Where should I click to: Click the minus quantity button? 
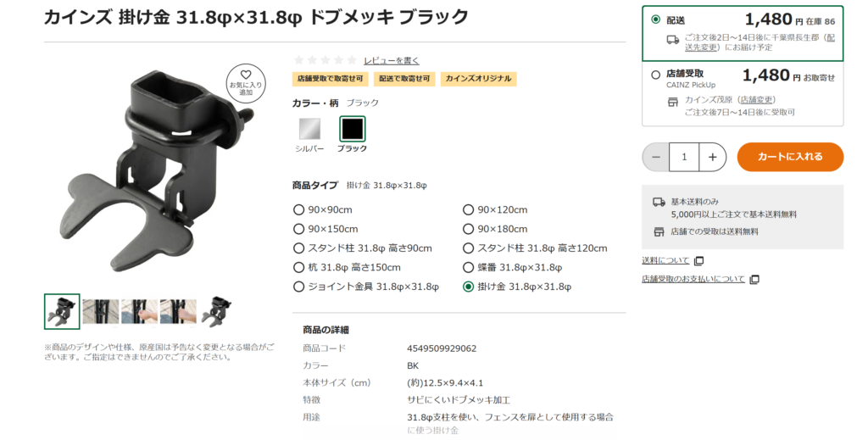coord(655,157)
